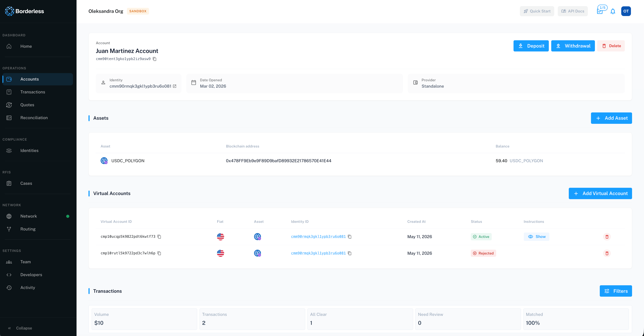This screenshot has height=336, width=644.
Task: Open Accounts in sidebar
Action: click(x=38, y=79)
